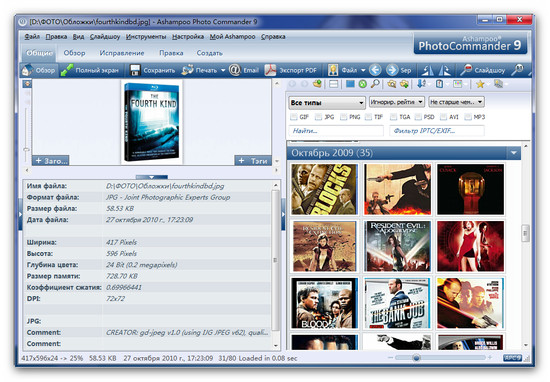Open the Все типы file type dropdown
This screenshot has height=382, width=550.
pos(327,103)
